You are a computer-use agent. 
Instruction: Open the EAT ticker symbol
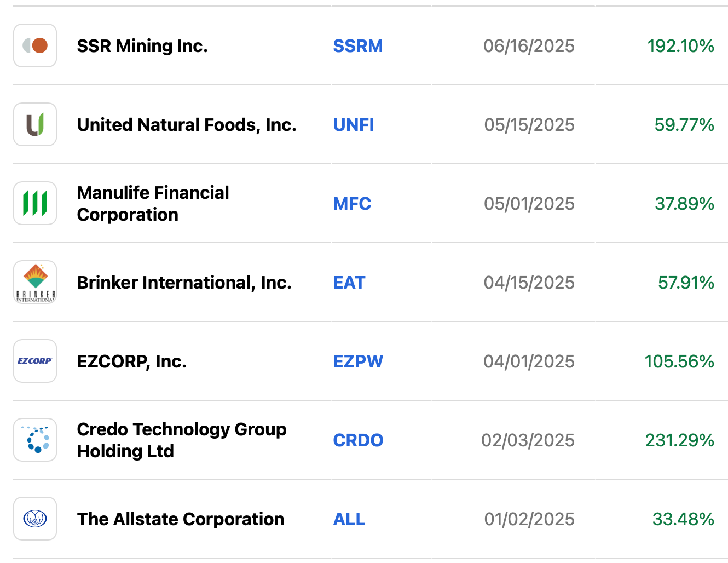349,283
